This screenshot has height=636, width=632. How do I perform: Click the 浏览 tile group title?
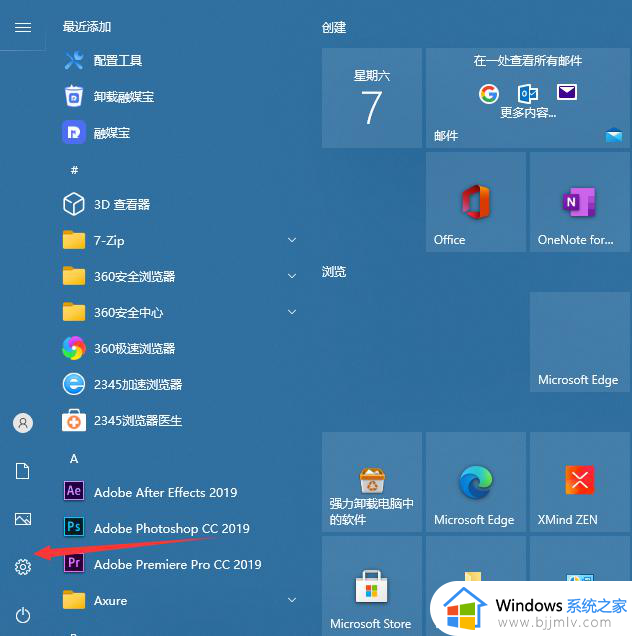(x=334, y=271)
